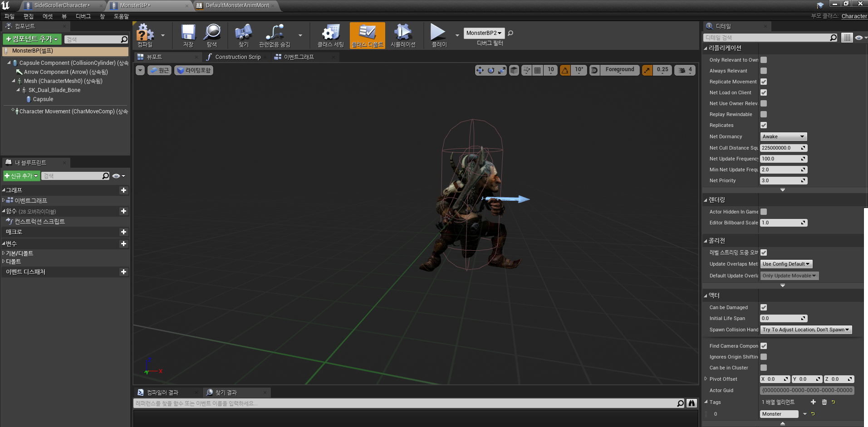
Task: Click the Find (찾기) binoculars icon
Action: click(x=244, y=35)
